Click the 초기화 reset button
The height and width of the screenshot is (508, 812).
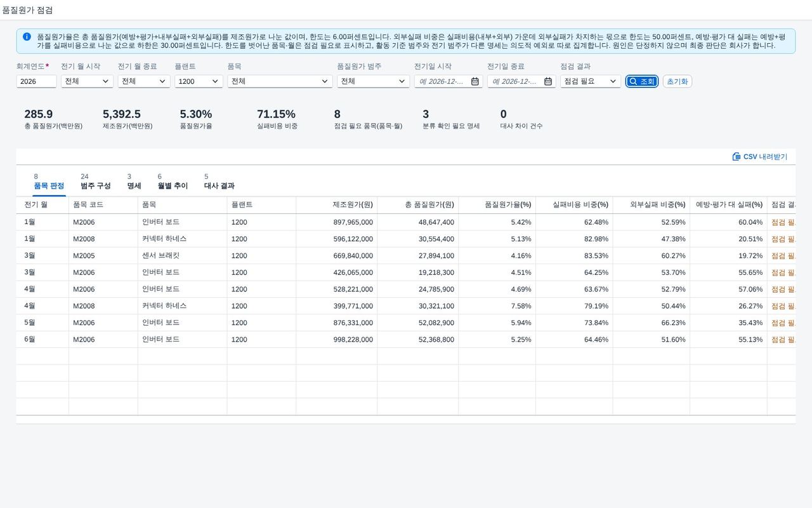(677, 81)
